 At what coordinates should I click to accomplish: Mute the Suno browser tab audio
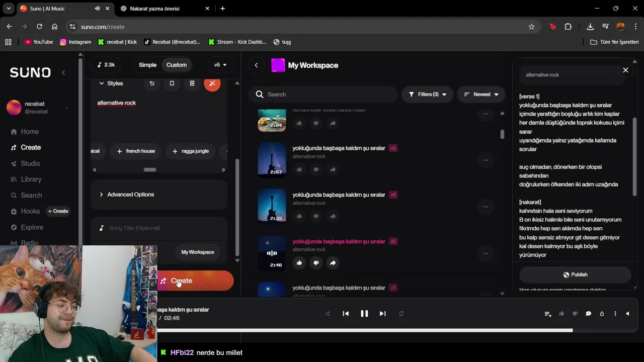pyautogui.click(x=97, y=9)
